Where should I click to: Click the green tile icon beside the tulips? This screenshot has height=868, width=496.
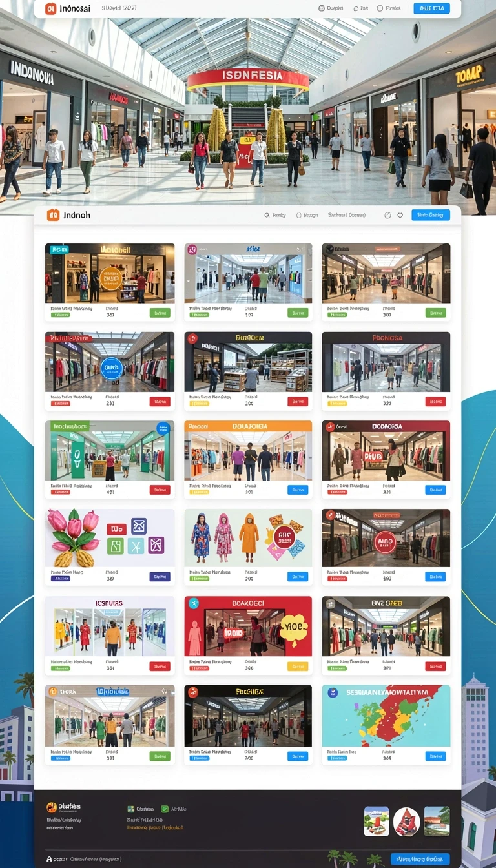pos(115,548)
